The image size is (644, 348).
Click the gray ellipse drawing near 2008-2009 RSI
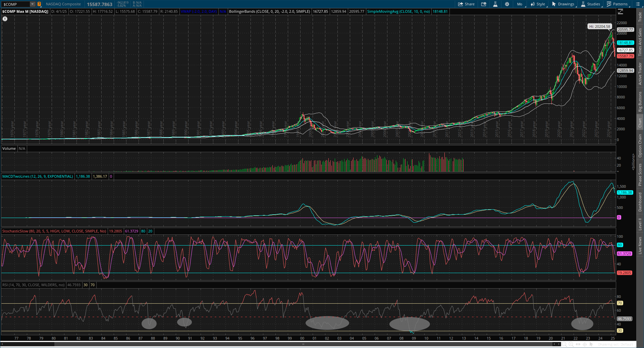(409, 324)
